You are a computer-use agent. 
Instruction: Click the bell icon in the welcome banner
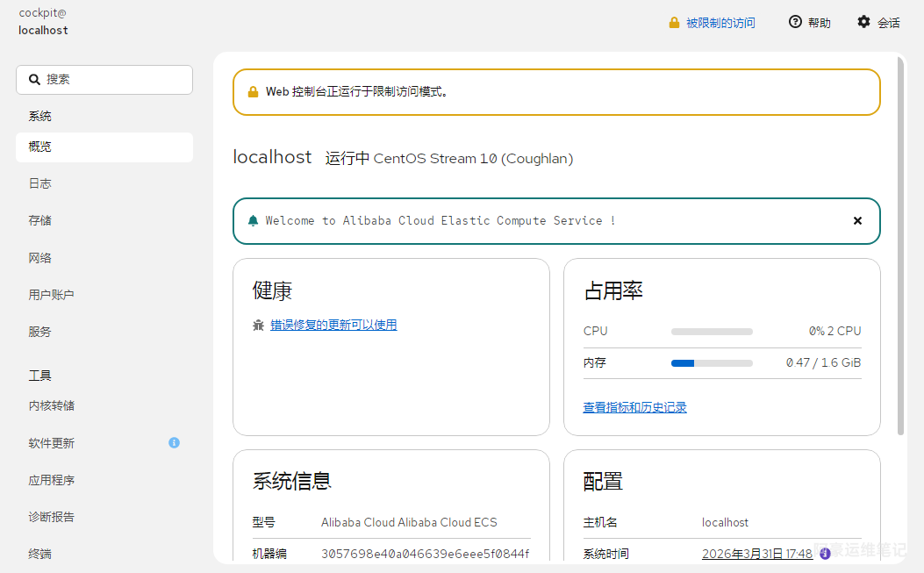pyautogui.click(x=253, y=220)
